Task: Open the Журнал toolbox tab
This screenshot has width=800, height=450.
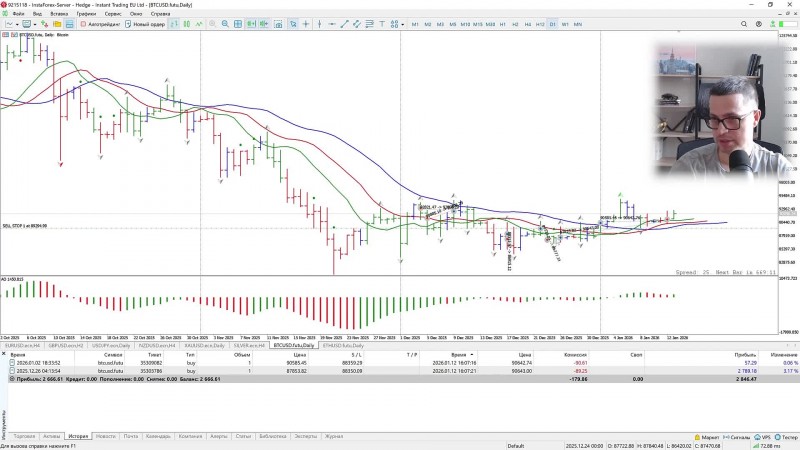Action: tap(334, 436)
